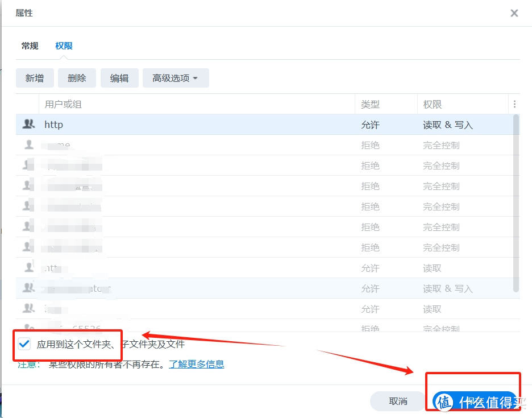Click the 删除 button
Screen dimensions: 532x418
click(77, 78)
